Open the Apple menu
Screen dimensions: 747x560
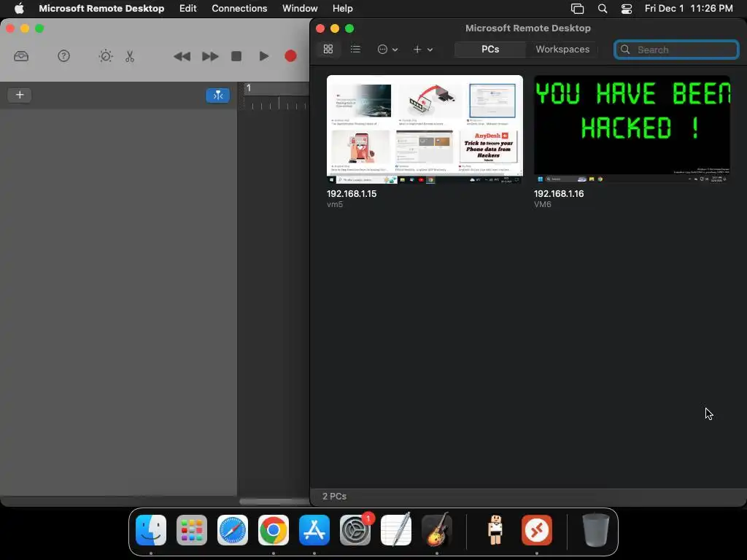pyautogui.click(x=19, y=8)
